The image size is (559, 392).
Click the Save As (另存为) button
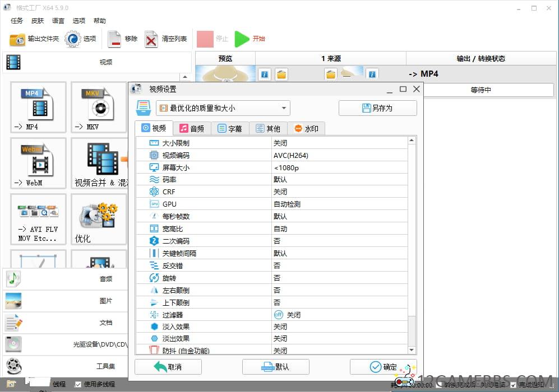[377, 108]
